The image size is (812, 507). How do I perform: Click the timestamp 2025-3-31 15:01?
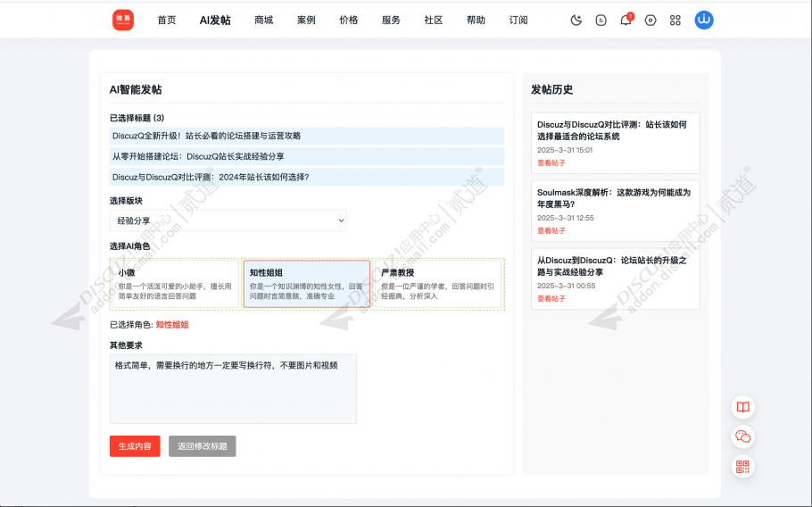pyautogui.click(x=565, y=150)
